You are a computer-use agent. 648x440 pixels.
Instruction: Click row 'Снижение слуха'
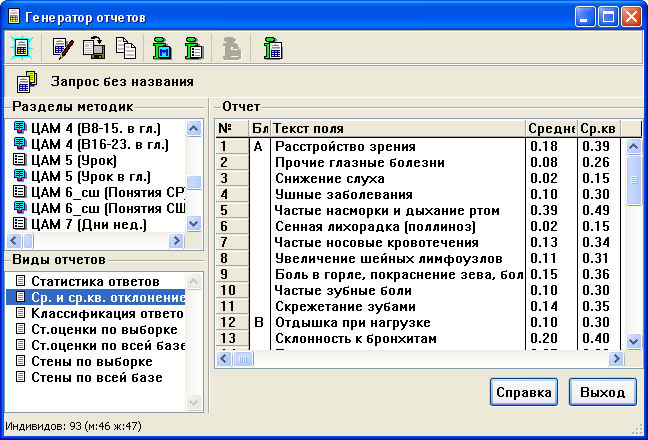[x=417, y=178]
